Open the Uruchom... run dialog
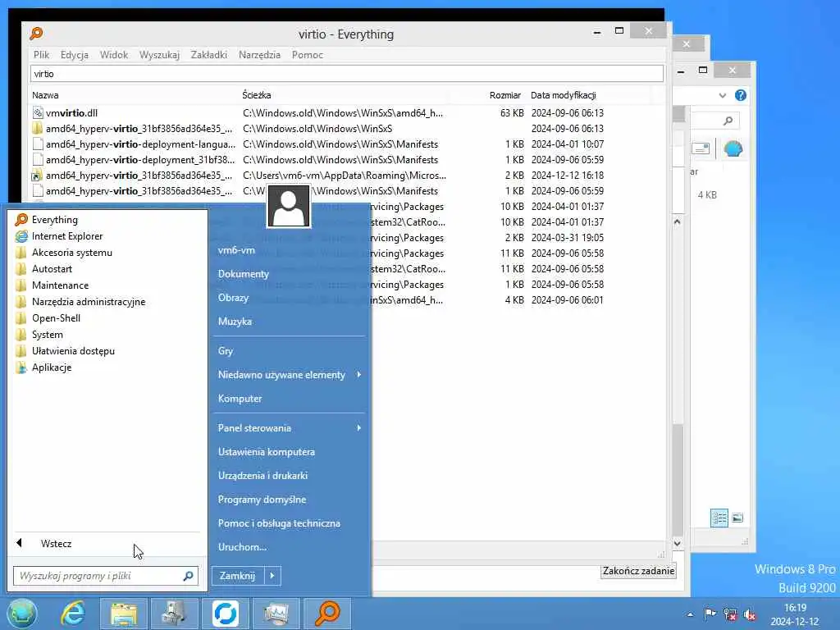 click(x=242, y=547)
